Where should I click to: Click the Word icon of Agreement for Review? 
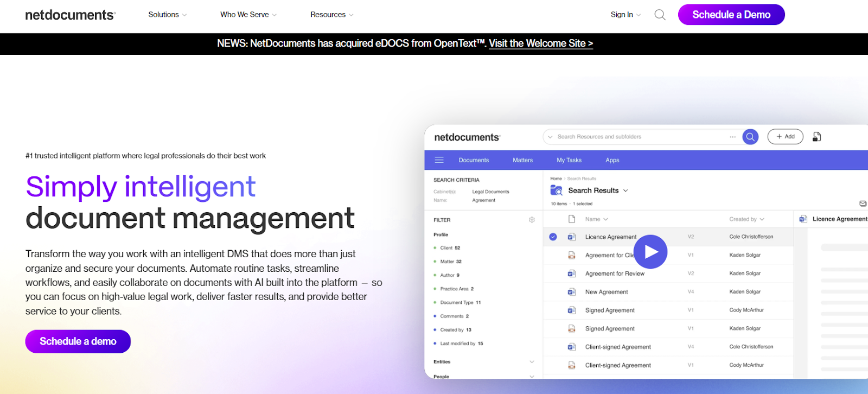(571, 274)
